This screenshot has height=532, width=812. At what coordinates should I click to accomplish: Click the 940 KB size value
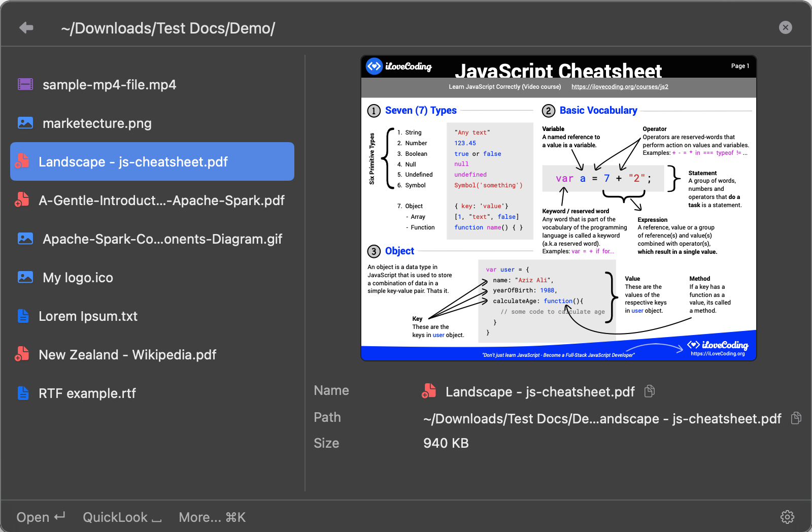click(x=446, y=443)
